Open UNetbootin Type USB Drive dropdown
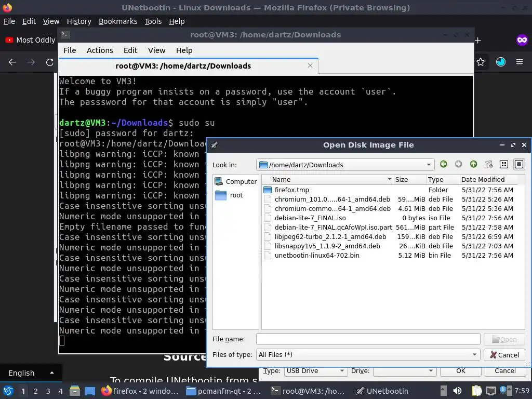 (315, 371)
